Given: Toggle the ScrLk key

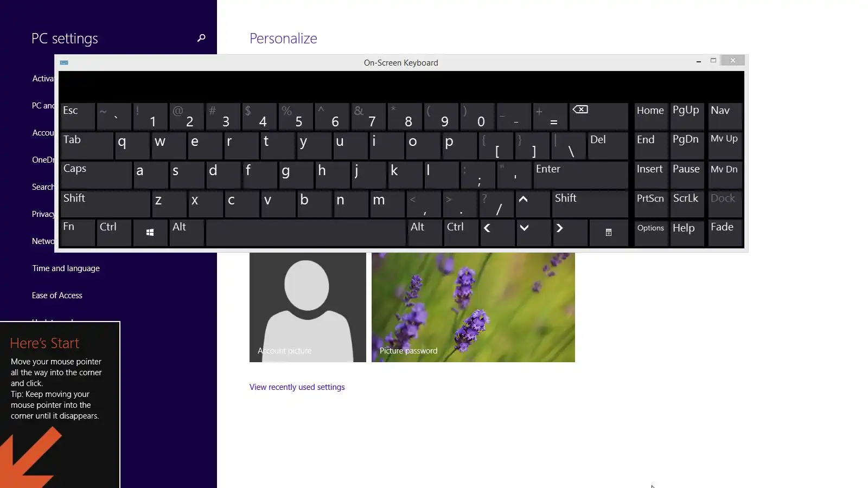Looking at the screenshot, I should coord(687,204).
